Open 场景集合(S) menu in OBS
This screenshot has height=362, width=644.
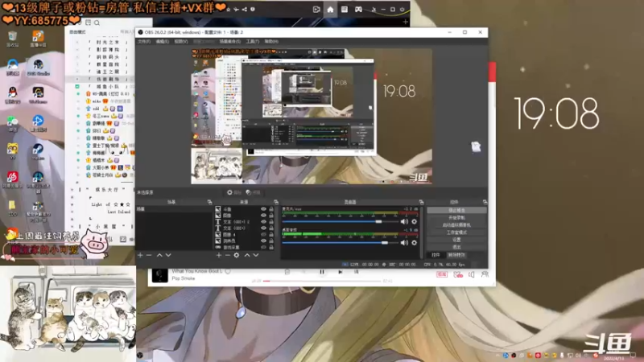(x=230, y=42)
